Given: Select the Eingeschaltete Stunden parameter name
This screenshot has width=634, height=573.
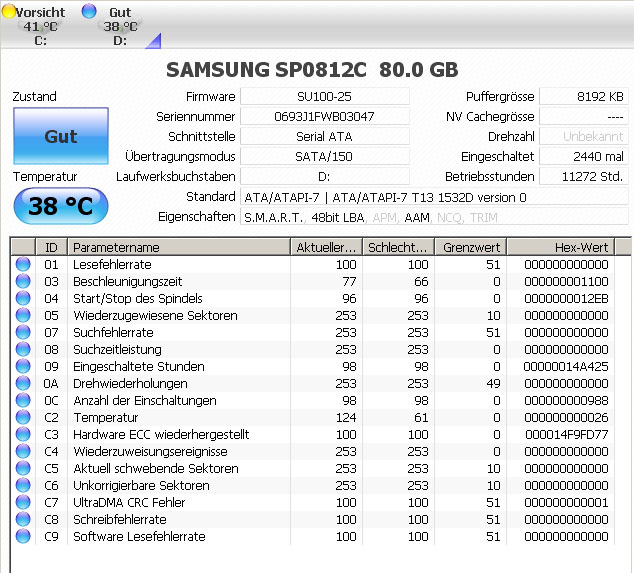Looking at the screenshot, I should click(x=139, y=366).
